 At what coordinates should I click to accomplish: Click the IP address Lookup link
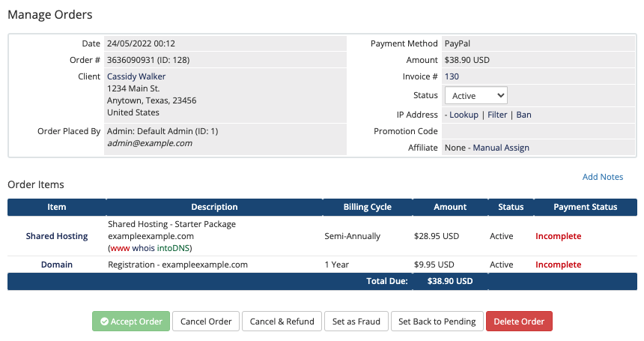[x=464, y=115]
